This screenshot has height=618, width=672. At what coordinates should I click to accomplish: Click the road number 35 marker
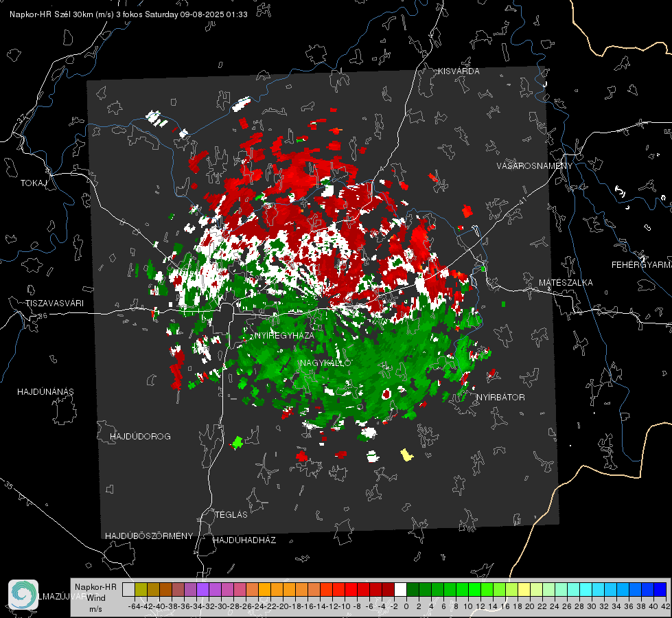point(8,485)
